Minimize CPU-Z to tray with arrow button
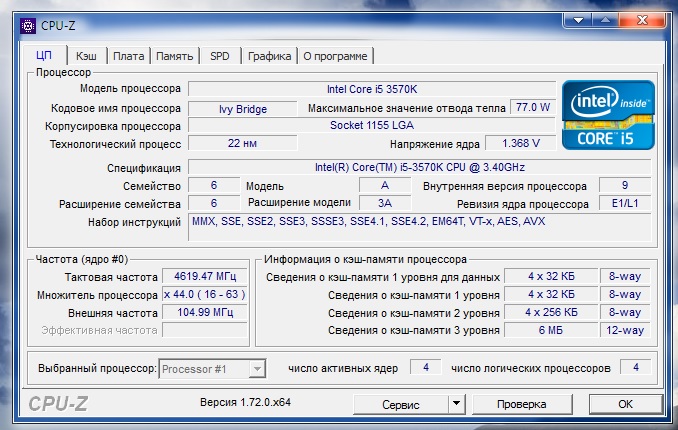Screen dimensions: 678x430 [x=579, y=20]
